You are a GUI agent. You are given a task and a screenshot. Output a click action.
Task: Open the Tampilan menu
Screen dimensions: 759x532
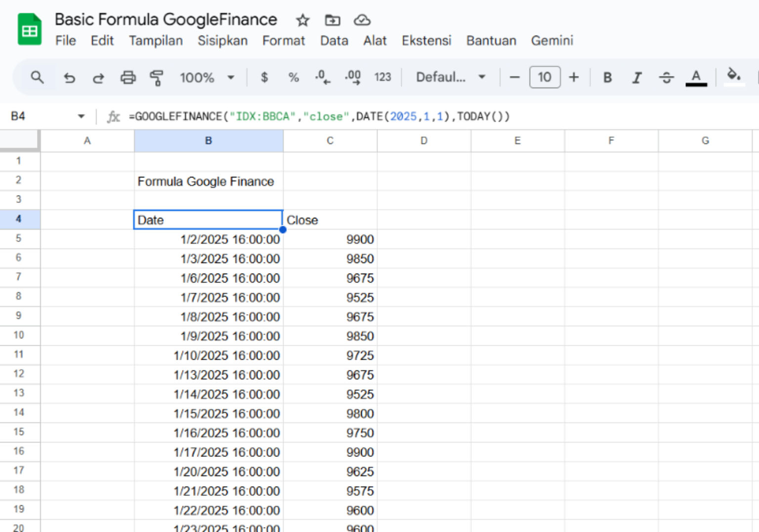pos(156,41)
